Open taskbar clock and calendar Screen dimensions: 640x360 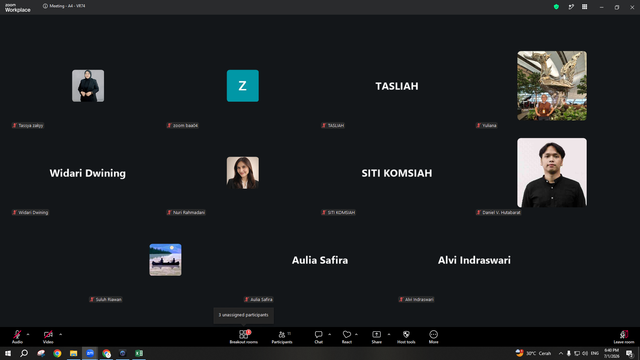[611, 353]
